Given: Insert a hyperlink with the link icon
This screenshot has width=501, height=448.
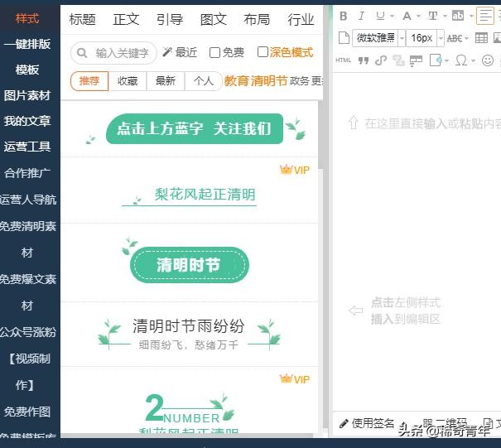Looking at the screenshot, I should point(380,60).
